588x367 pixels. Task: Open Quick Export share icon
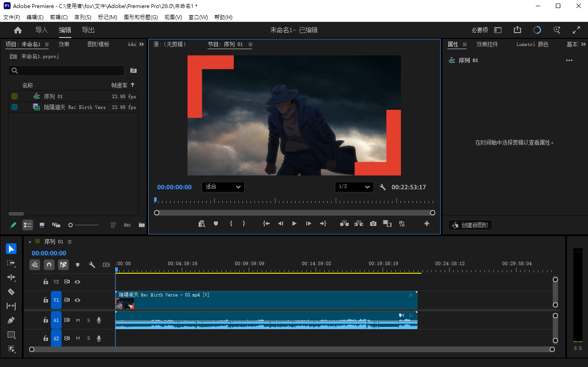pos(517,30)
